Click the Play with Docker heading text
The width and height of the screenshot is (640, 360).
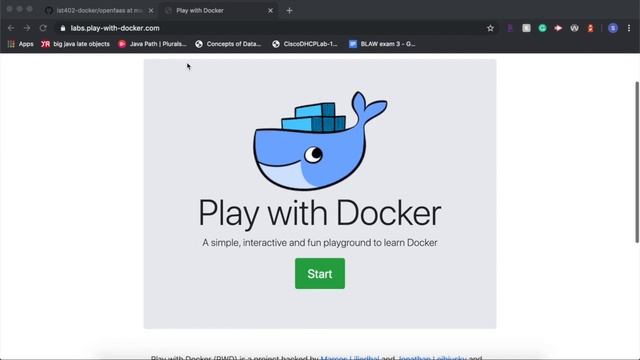(320, 213)
